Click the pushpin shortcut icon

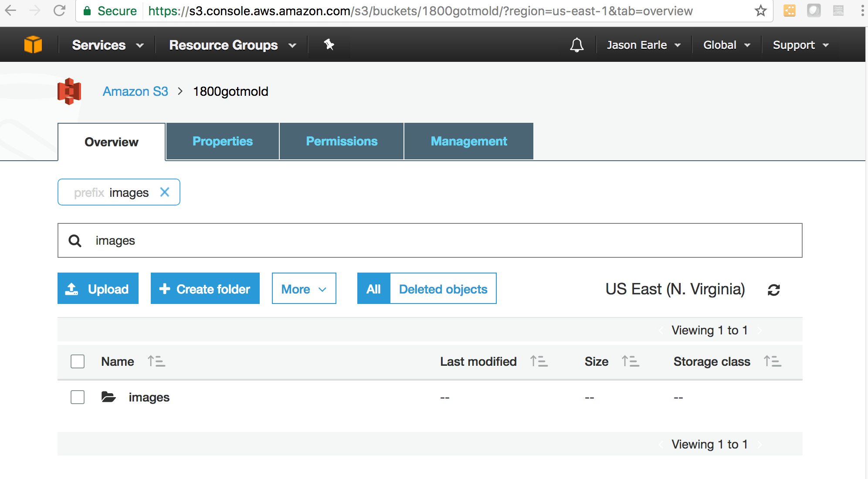329,44
